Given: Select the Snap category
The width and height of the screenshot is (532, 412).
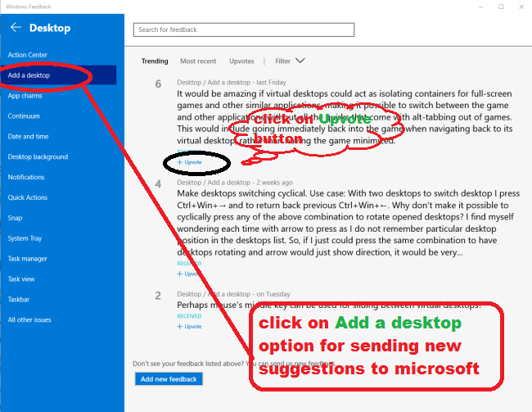Looking at the screenshot, I should [15, 218].
